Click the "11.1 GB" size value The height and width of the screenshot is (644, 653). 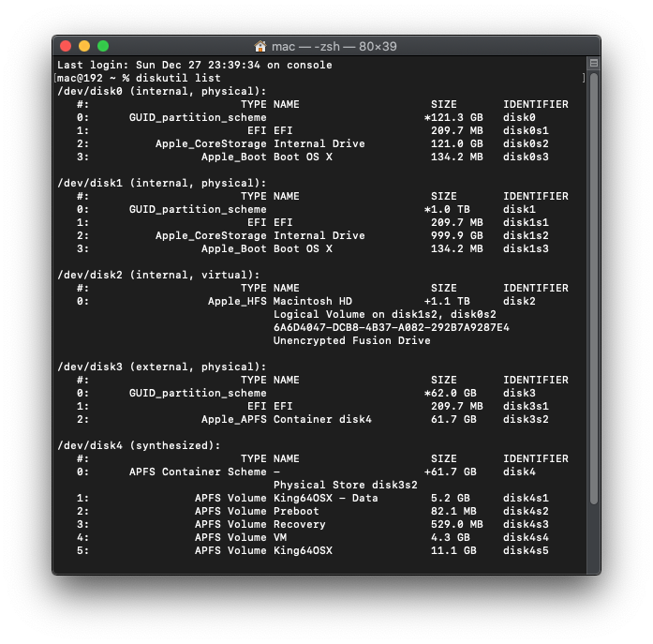click(x=453, y=550)
